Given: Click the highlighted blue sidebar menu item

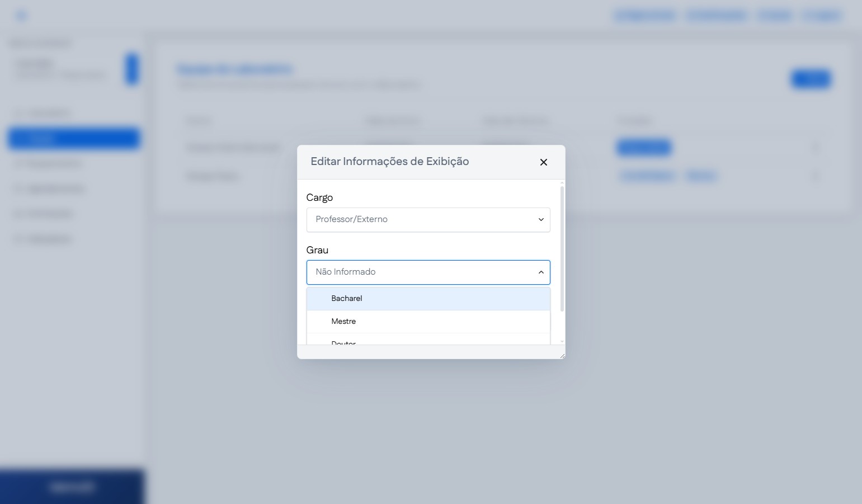Looking at the screenshot, I should point(74,139).
